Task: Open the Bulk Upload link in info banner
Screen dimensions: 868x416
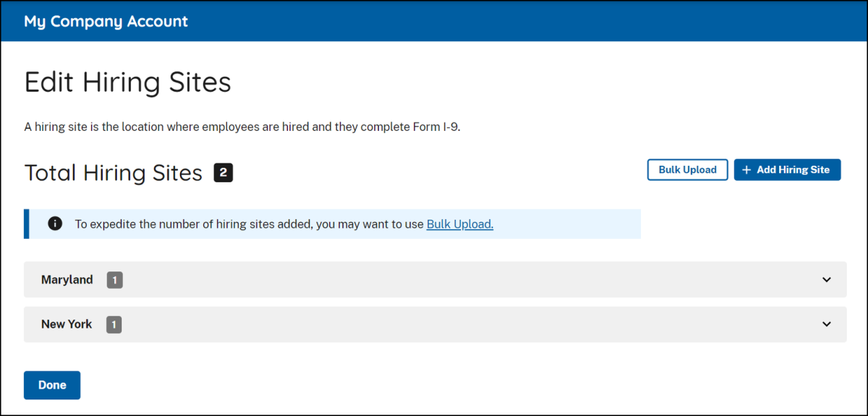Action: [x=460, y=224]
